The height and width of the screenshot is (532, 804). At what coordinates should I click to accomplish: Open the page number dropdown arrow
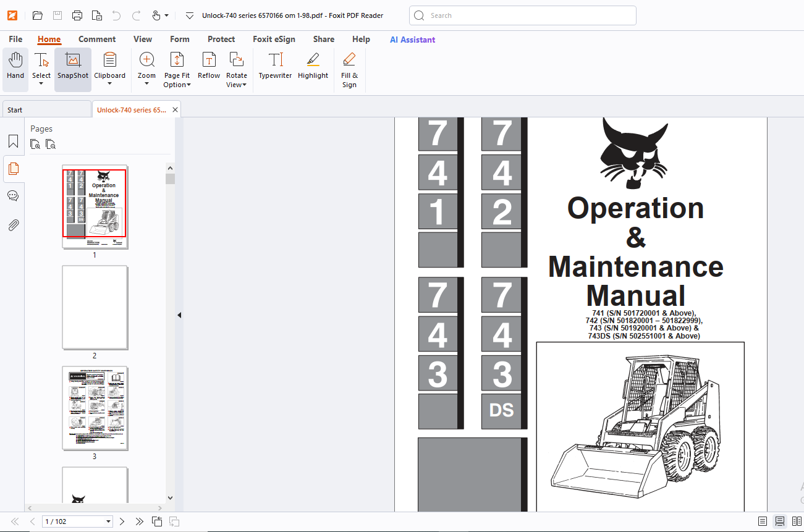pyautogui.click(x=109, y=521)
